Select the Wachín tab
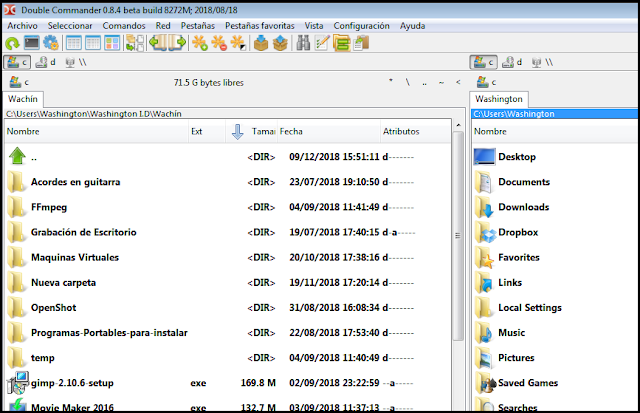The height and width of the screenshot is (413, 640). click(x=23, y=99)
